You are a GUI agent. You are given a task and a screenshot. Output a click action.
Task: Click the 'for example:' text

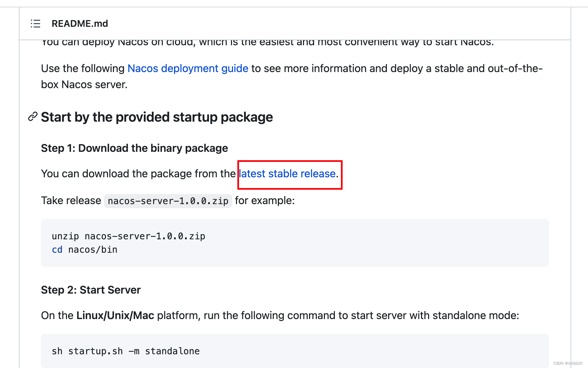coord(265,200)
